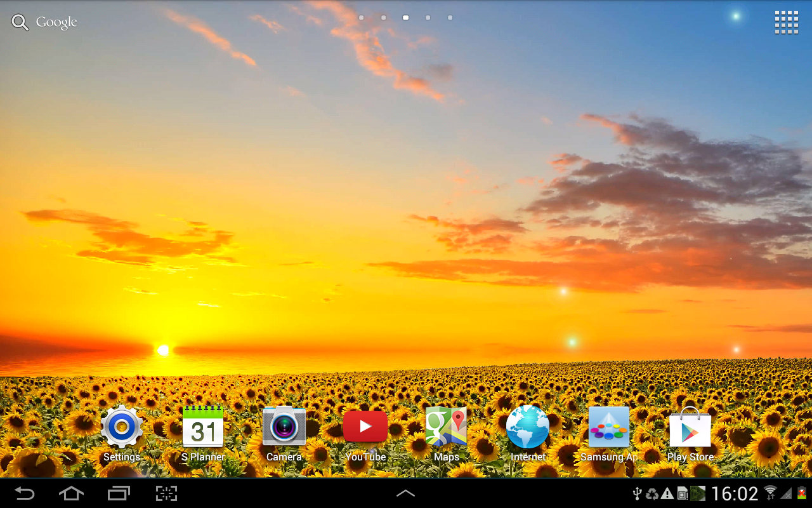The height and width of the screenshot is (508, 812).
Task: Open Google Maps app
Action: pos(446,428)
